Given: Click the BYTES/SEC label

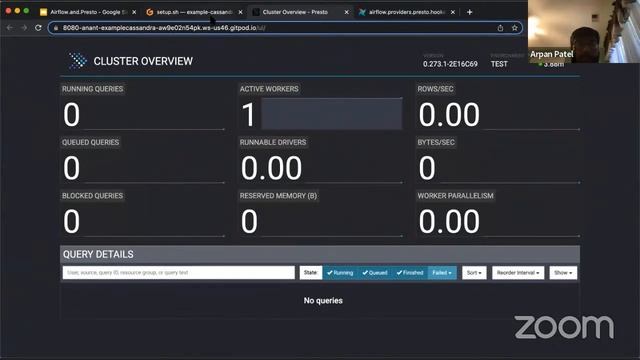Looking at the screenshot, I should tap(436, 142).
